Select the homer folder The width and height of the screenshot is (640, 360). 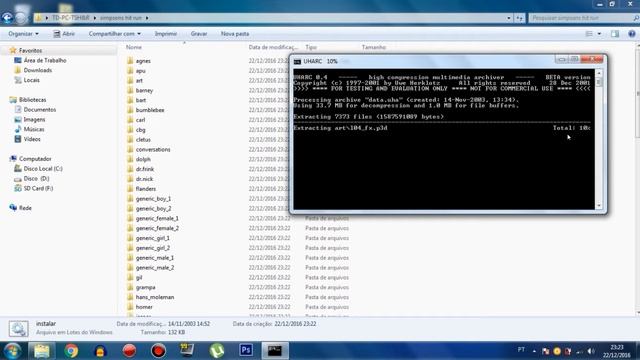(144, 307)
